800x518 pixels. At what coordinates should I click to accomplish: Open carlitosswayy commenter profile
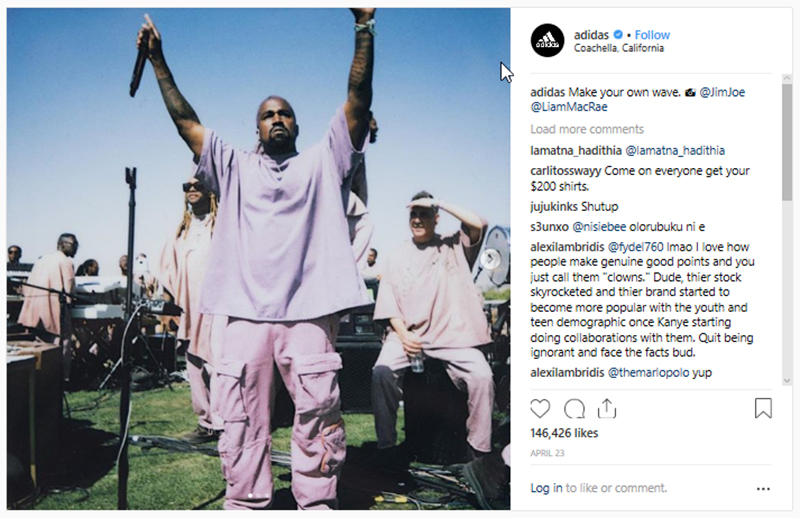click(x=566, y=171)
